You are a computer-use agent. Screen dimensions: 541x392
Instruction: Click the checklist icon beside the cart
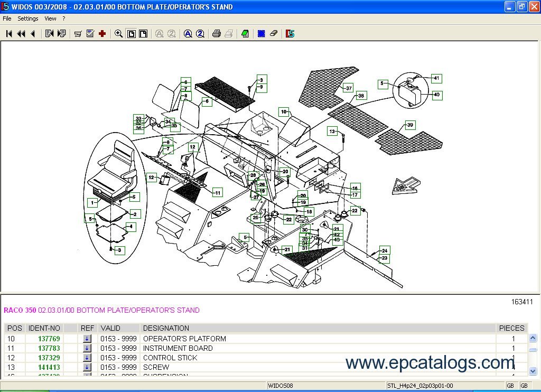click(x=90, y=34)
